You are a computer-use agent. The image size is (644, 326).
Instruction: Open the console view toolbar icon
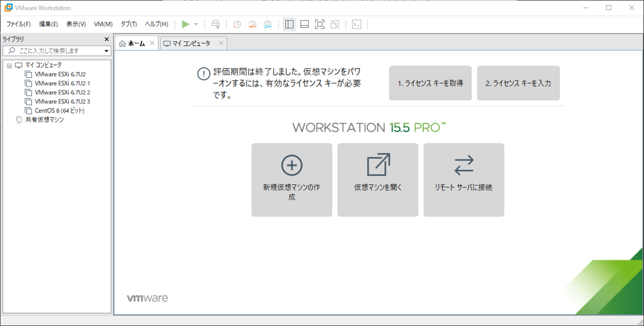pos(356,24)
